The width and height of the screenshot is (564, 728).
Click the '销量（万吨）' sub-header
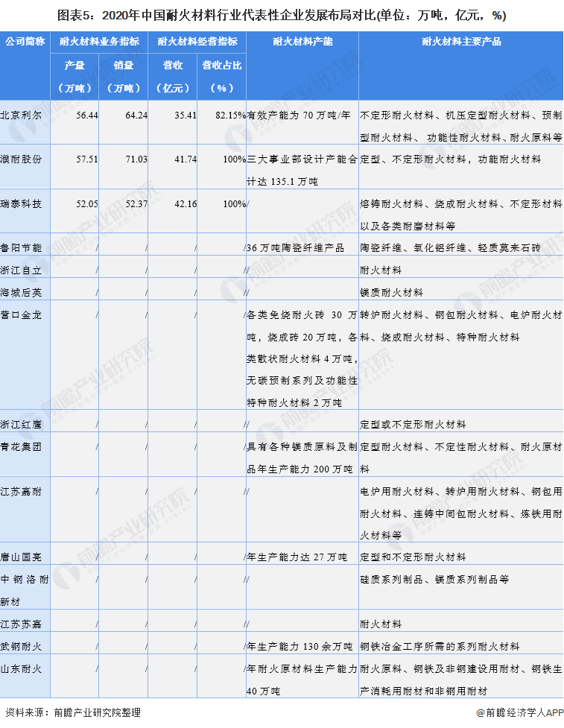[124, 77]
